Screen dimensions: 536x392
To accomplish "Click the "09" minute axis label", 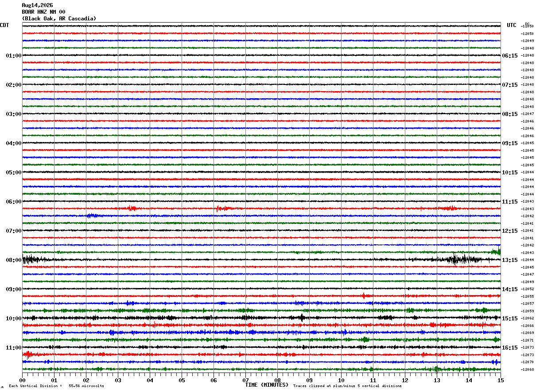I will [309, 380].
